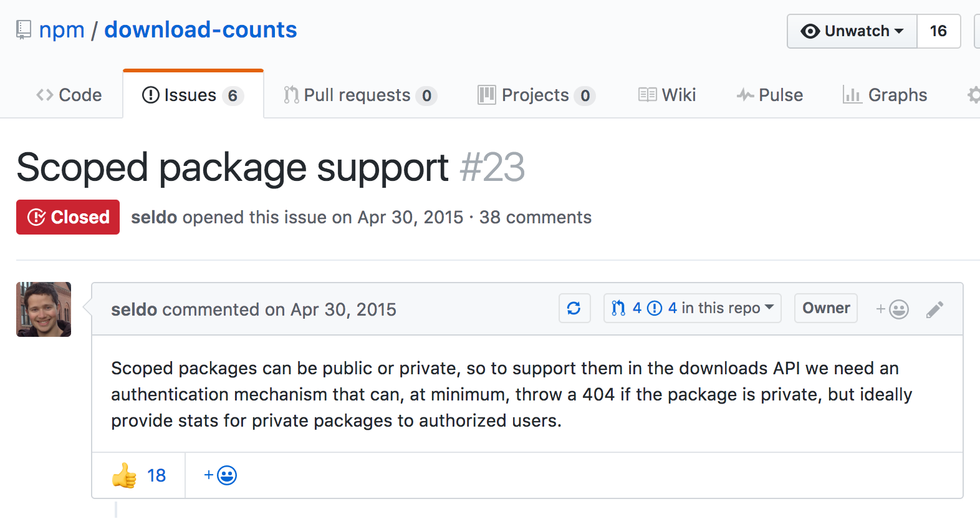Open the Unwatch dropdown
Viewport: 980px width, 519px height.
pos(852,31)
